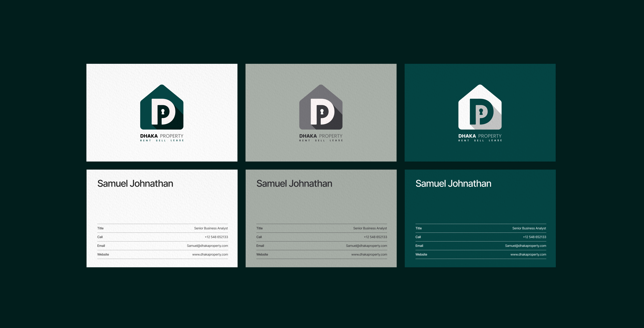Viewport: 644px width, 328px height.
Task: Click RENT SELL LEASE tagline on sage card
Action: [x=321, y=141]
